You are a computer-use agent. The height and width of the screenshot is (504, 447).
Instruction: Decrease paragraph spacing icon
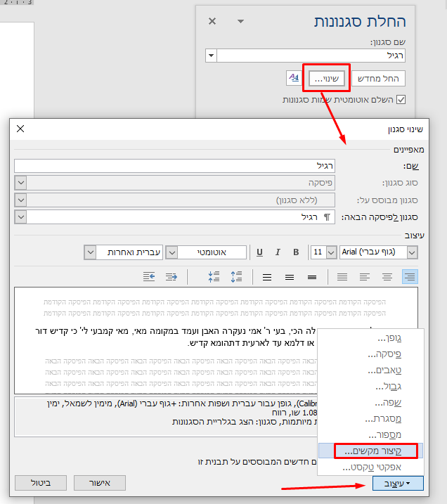(214, 277)
